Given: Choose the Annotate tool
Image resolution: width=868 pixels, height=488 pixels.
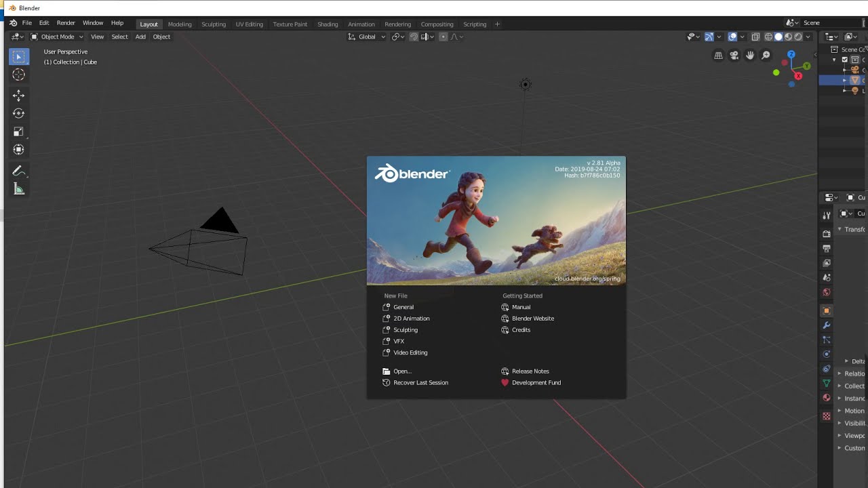Looking at the screenshot, I should tap(19, 171).
